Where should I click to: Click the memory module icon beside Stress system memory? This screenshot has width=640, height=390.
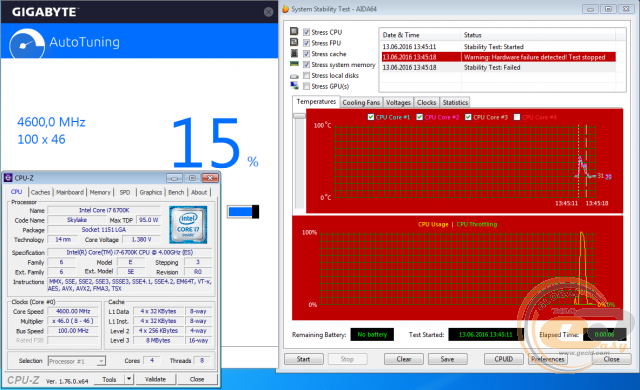click(x=294, y=64)
